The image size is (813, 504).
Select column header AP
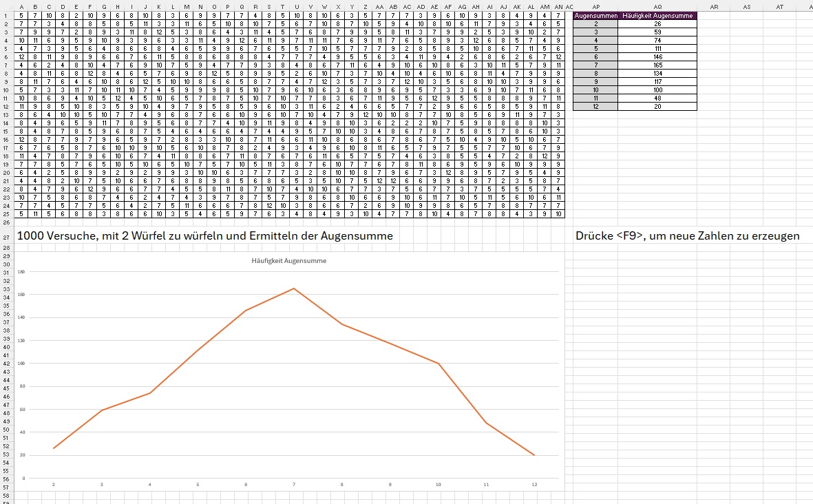point(596,6)
